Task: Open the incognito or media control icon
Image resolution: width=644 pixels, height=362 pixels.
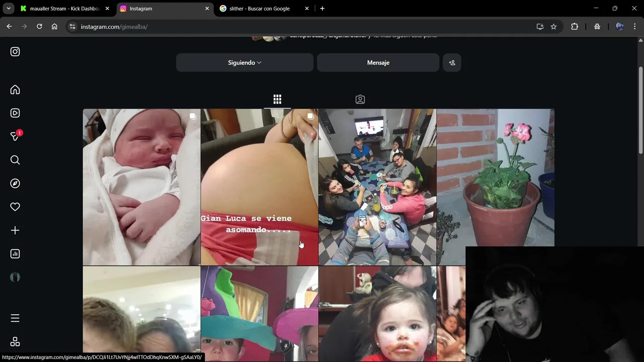Action: pyautogui.click(x=597, y=27)
